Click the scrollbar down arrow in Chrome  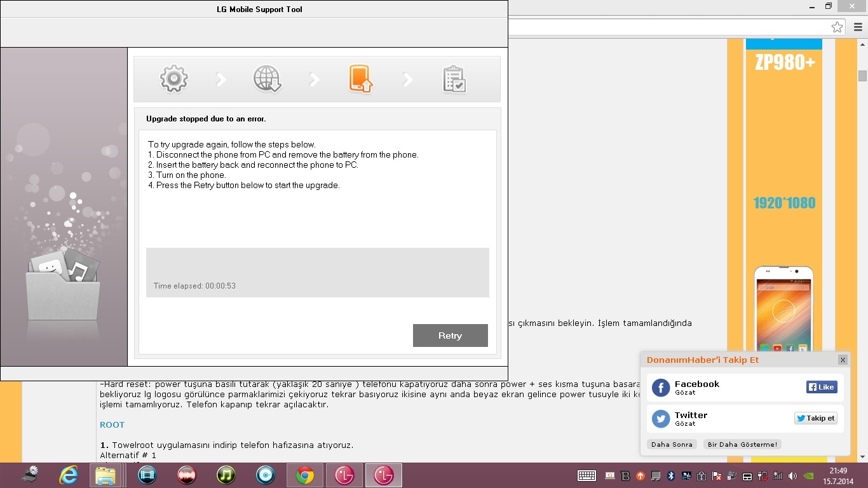tap(862, 457)
